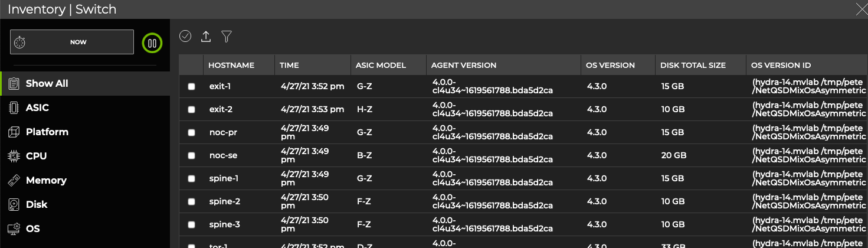Screen dimensions: 868x248
Task: Click the ASIC MODEL column header
Action: pyautogui.click(x=381, y=65)
